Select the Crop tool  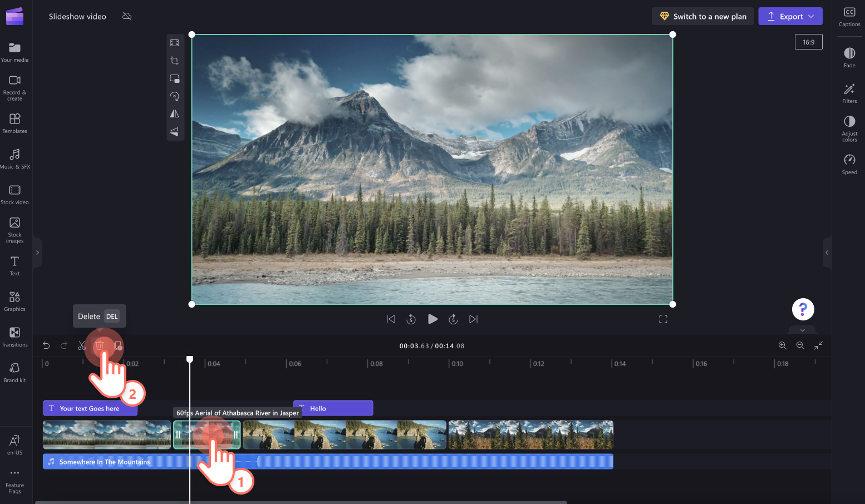coord(175,60)
